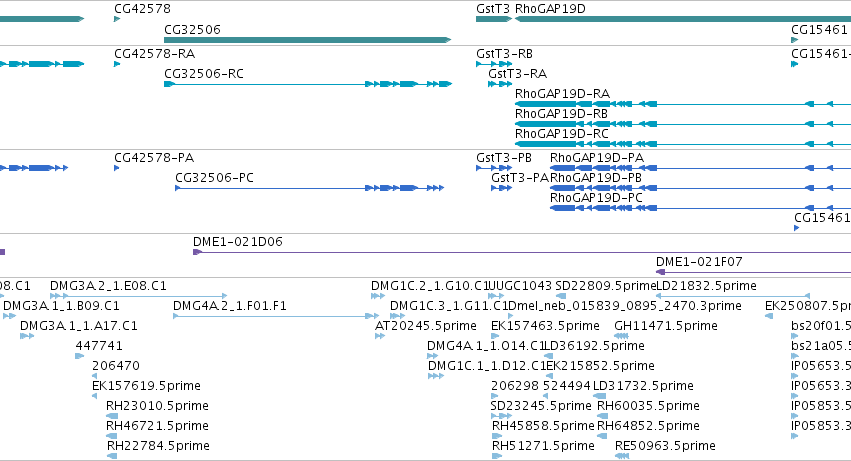Select feature 206298 arrow
This screenshot has width=851, height=461.
pyautogui.click(x=494, y=396)
